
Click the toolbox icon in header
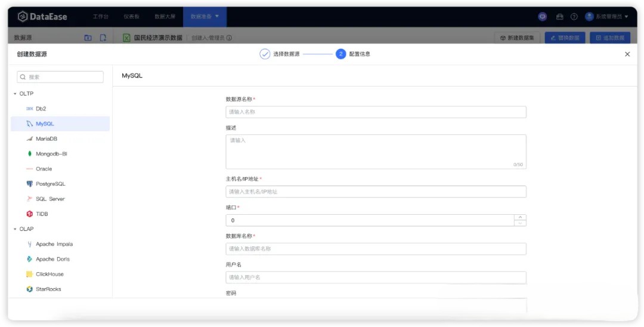click(x=559, y=17)
